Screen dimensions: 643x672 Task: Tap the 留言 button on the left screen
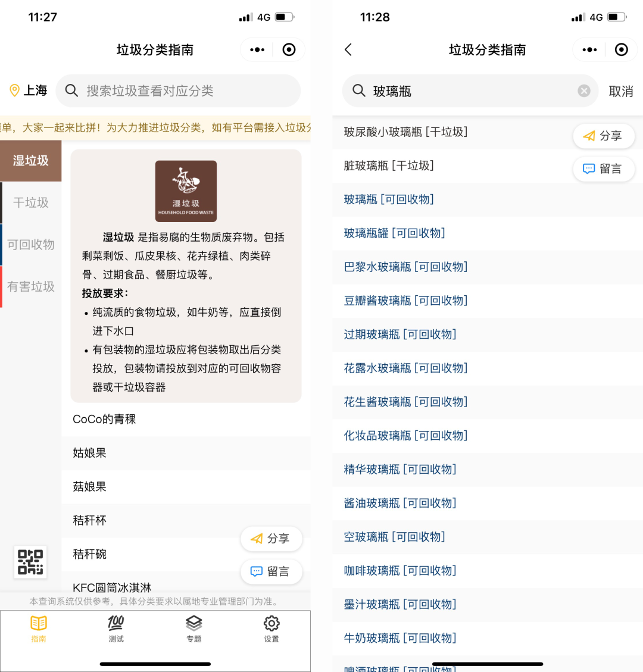click(x=271, y=571)
